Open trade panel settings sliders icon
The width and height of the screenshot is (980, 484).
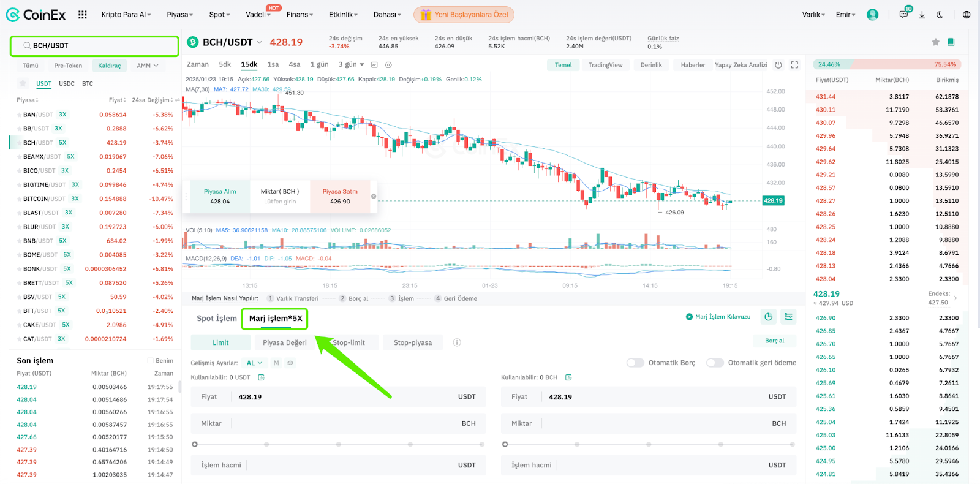pos(788,316)
